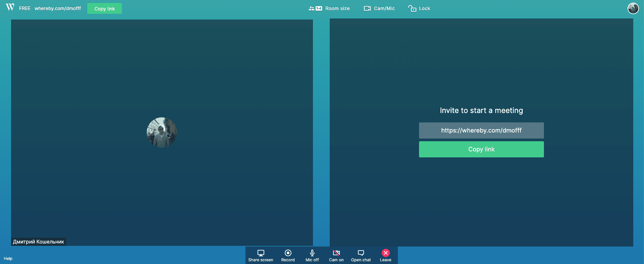Leave the meeting with the red X

(385, 253)
